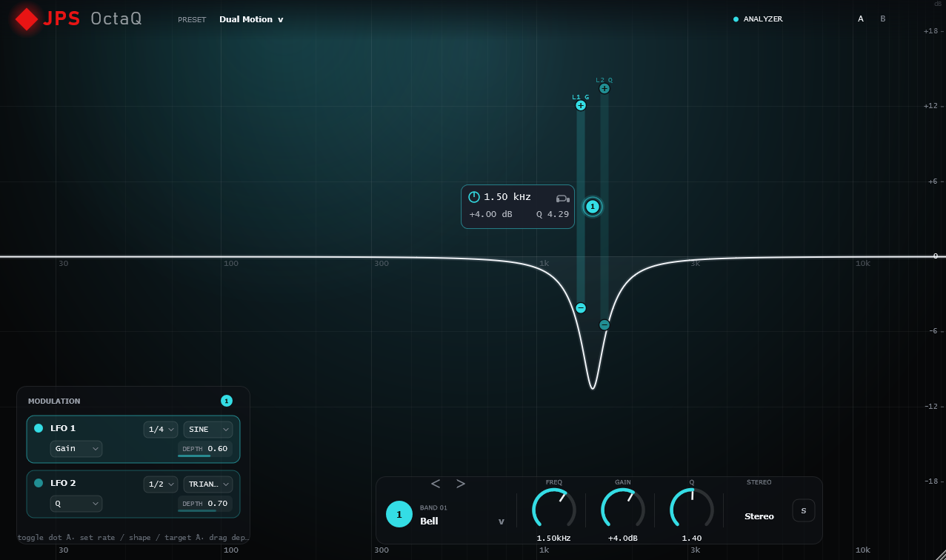Click the Q 4.29 value in popup
Viewport: 946px width, 560px height.
[553, 214]
